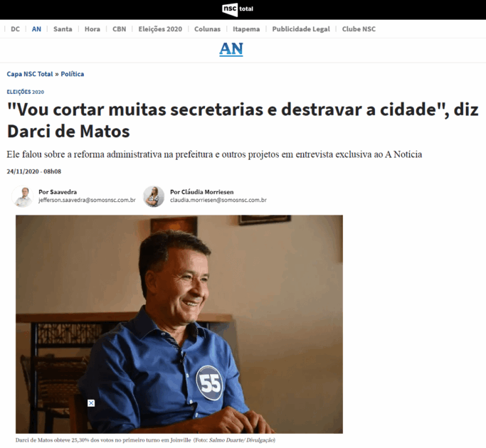Open the DC section in navigation
The image size is (486, 448).
pos(15,29)
